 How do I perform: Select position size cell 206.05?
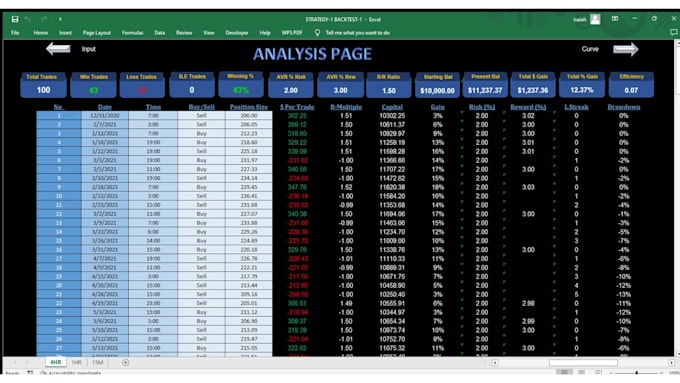coord(248,124)
